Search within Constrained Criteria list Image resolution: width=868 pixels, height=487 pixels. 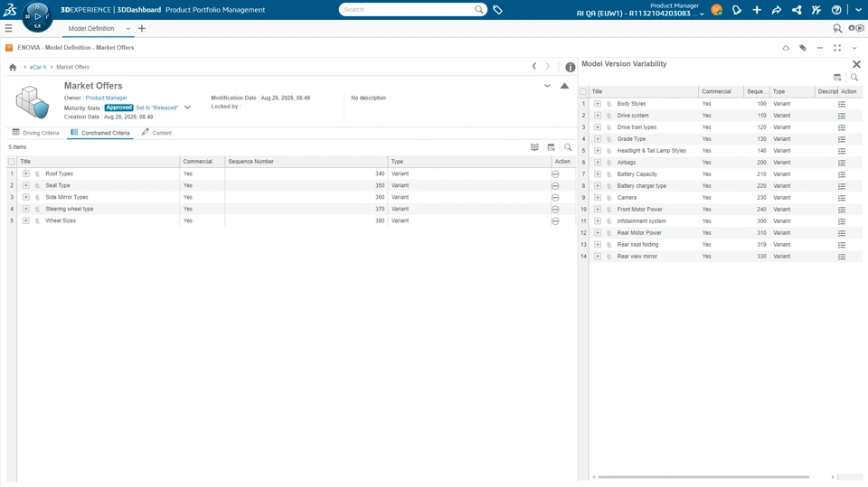click(568, 147)
